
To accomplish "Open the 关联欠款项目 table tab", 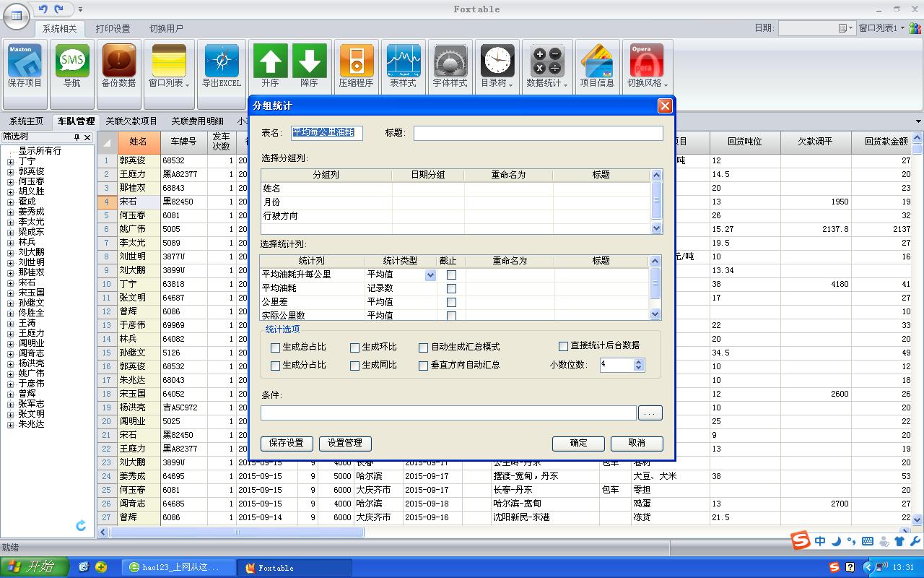I will pyautogui.click(x=131, y=121).
